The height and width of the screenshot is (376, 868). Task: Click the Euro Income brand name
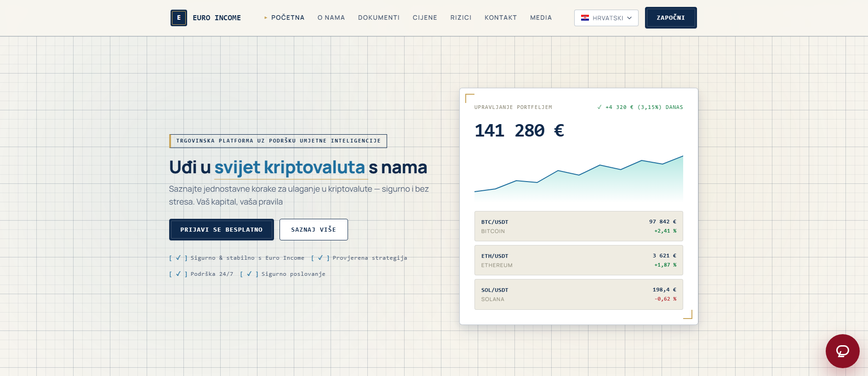217,18
